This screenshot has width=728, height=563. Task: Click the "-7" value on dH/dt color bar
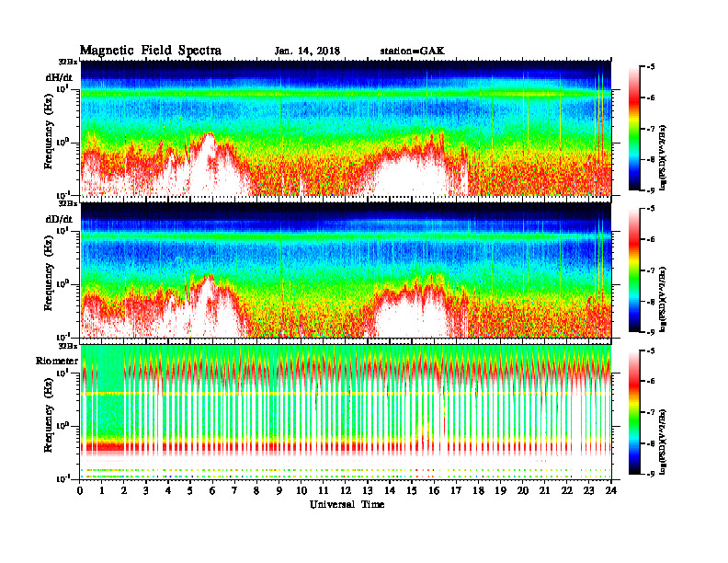point(651,129)
